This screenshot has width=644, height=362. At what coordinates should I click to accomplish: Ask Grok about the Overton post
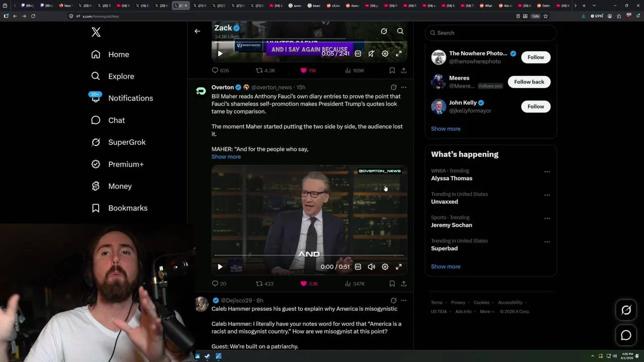(393, 87)
